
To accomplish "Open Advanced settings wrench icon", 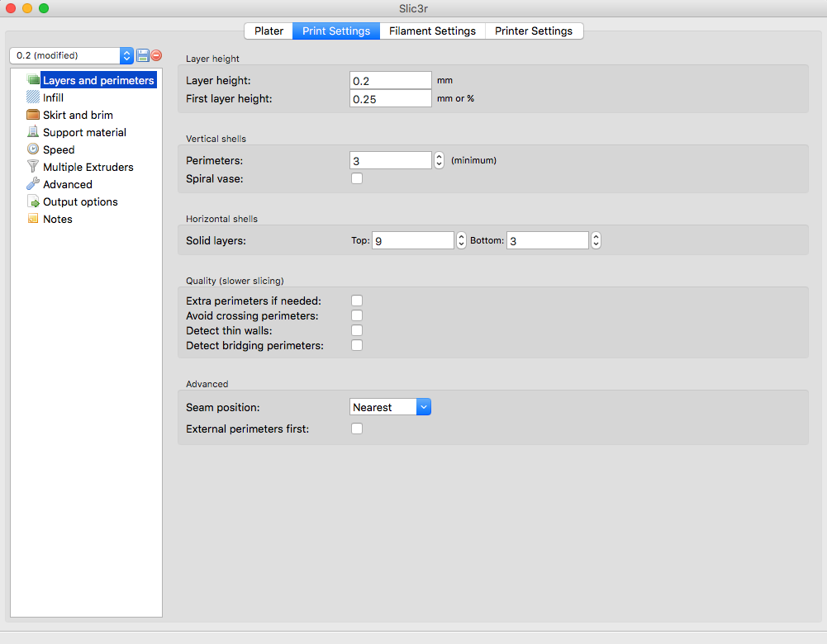I will point(33,184).
